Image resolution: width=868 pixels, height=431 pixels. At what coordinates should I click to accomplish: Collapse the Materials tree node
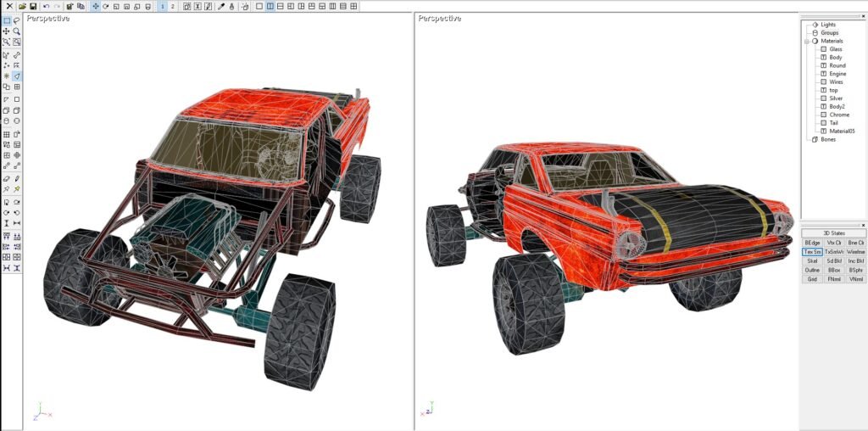tap(806, 41)
